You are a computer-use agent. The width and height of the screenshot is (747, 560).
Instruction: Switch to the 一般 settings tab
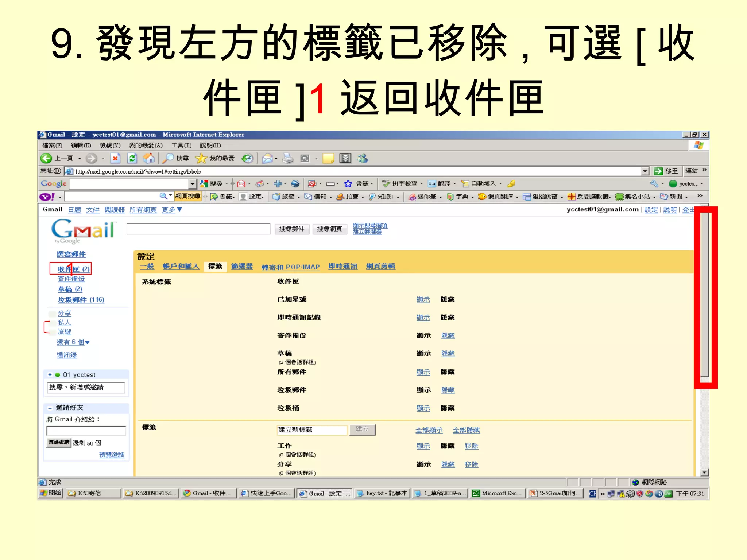[x=147, y=267]
